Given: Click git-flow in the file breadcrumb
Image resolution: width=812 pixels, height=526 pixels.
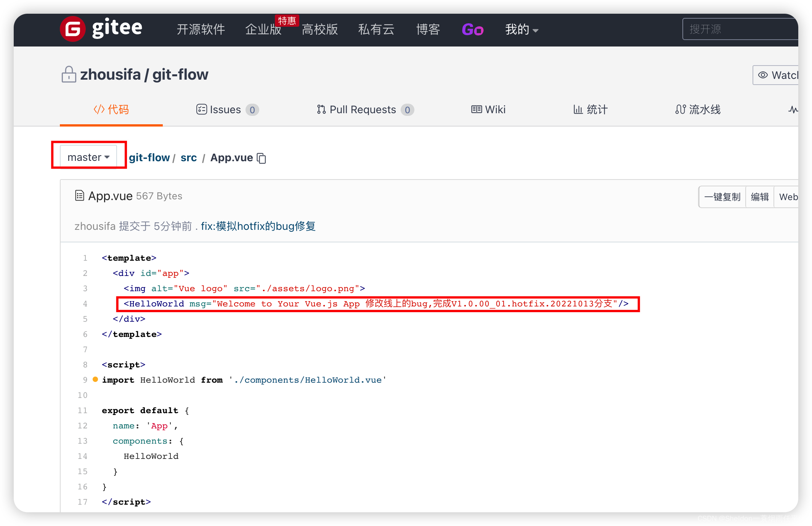Looking at the screenshot, I should [x=149, y=157].
